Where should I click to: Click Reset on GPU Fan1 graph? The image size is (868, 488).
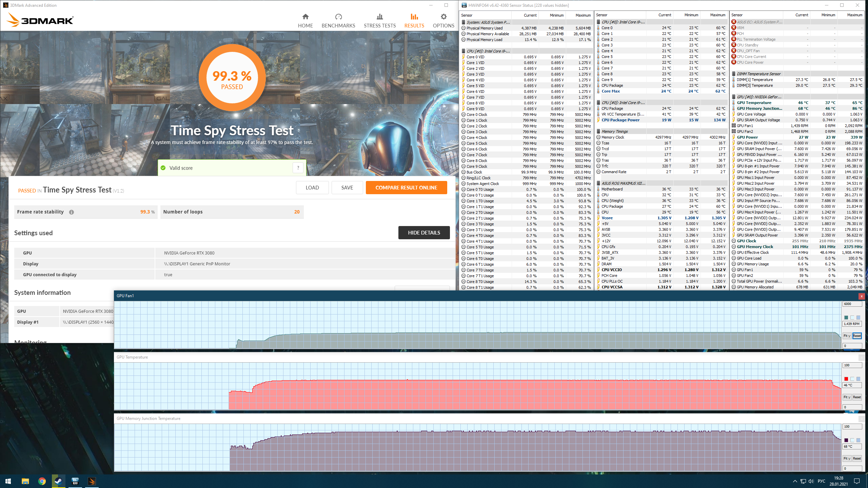857,336
